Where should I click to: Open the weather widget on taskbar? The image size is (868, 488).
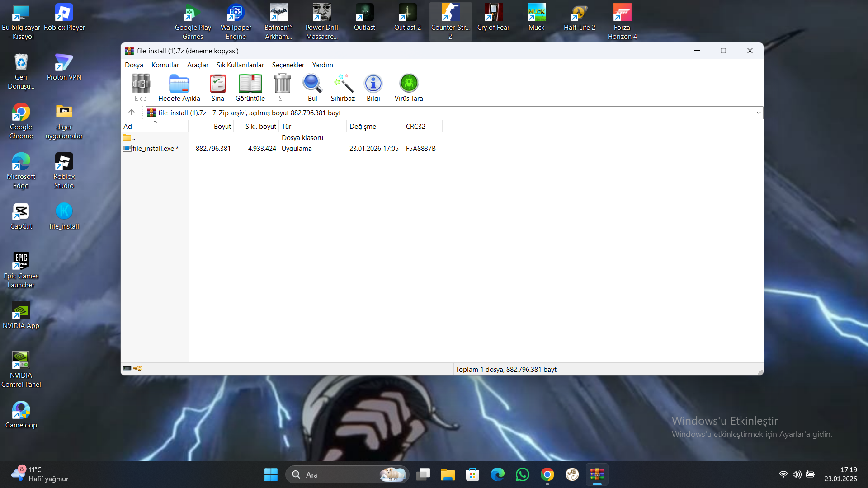(40, 474)
